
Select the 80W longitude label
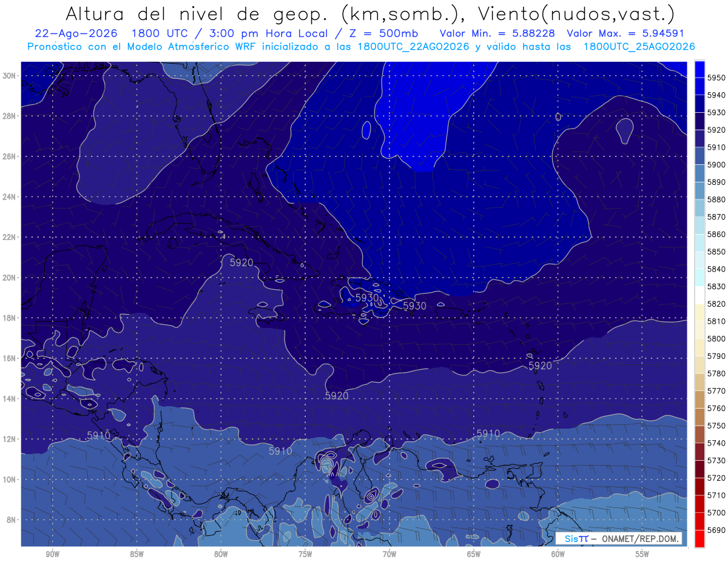pyautogui.click(x=221, y=554)
